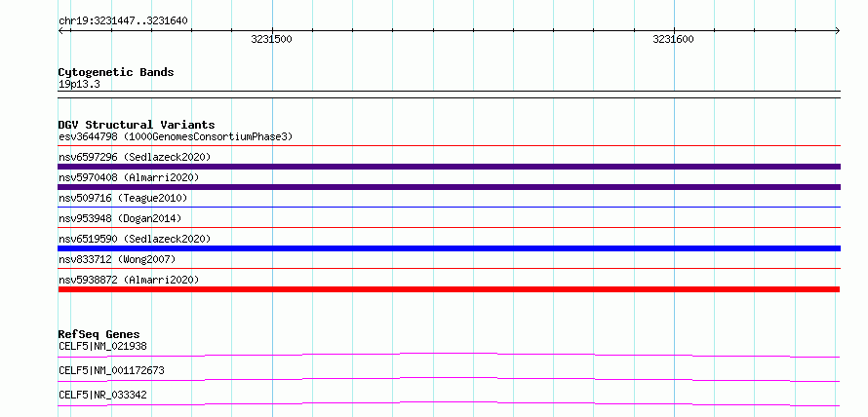Click the right arrow of the ruler
The height and width of the screenshot is (417, 868).
point(837,30)
